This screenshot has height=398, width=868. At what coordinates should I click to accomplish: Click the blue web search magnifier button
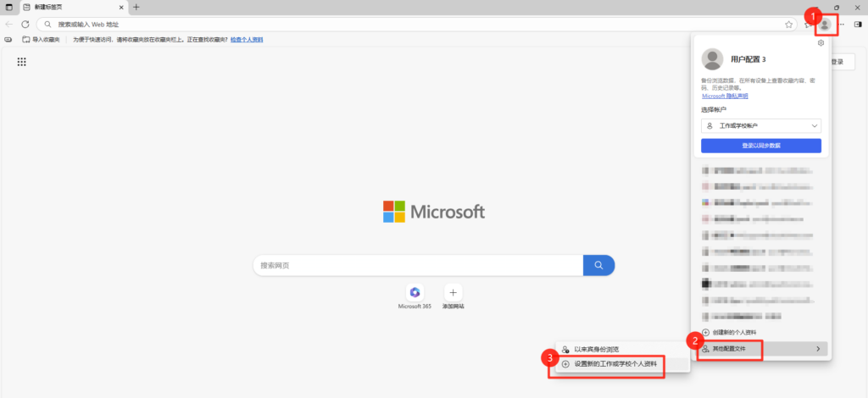598,265
